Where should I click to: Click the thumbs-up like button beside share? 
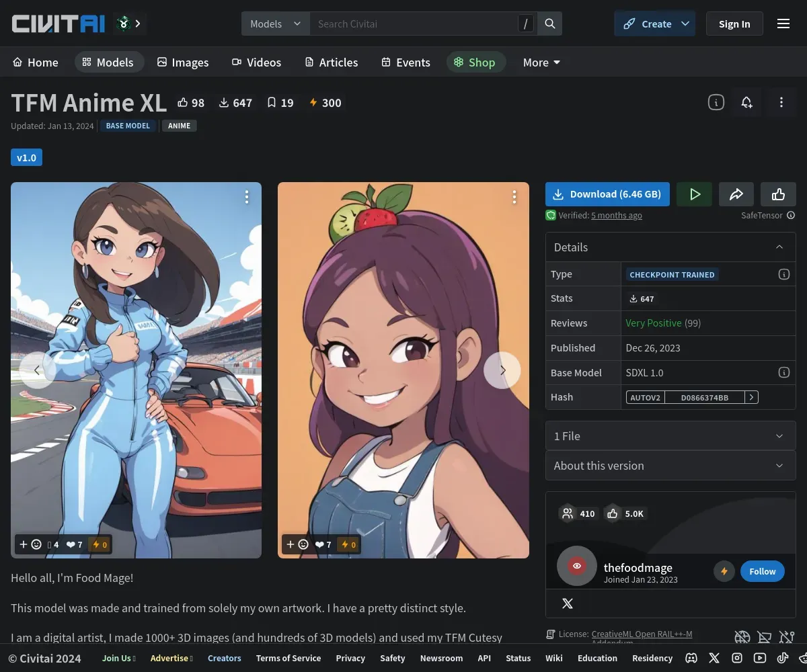tap(778, 194)
